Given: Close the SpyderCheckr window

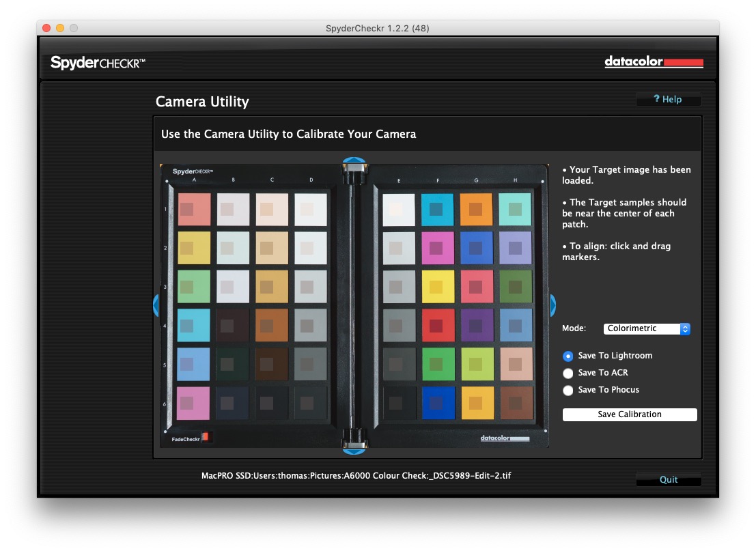Looking at the screenshot, I should click(46, 28).
